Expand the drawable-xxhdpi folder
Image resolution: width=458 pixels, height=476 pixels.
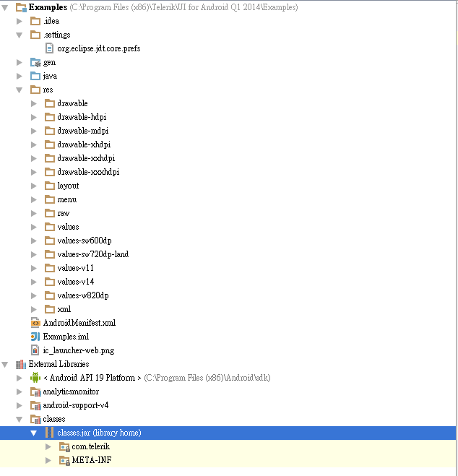coord(34,158)
